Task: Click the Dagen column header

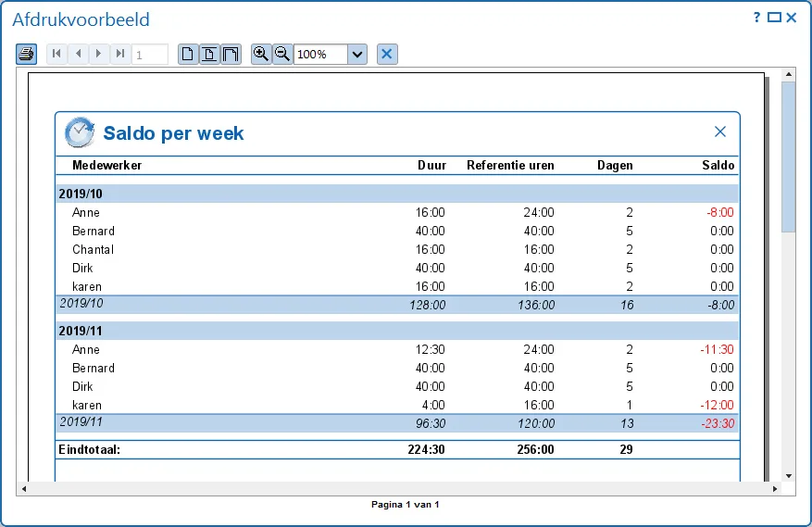Action: (615, 165)
